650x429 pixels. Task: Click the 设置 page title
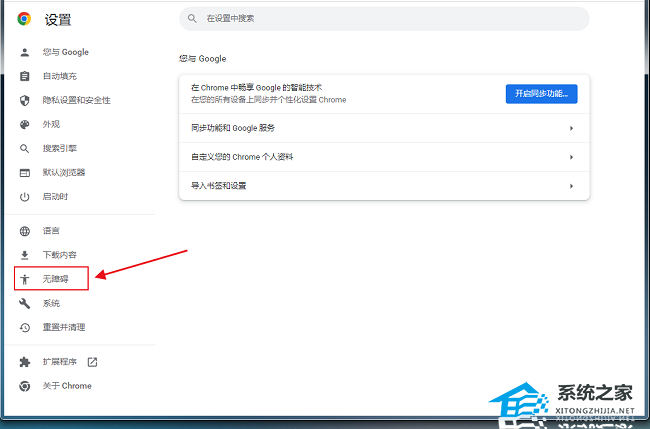(58, 19)
